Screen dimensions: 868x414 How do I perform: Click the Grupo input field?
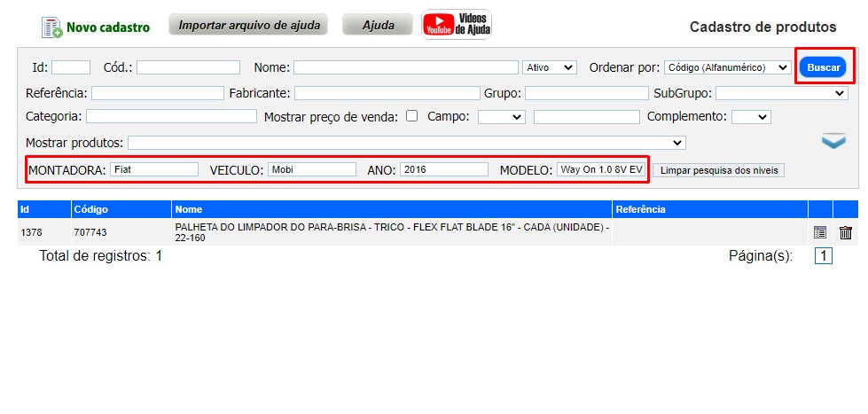click(x=586, y=94)
